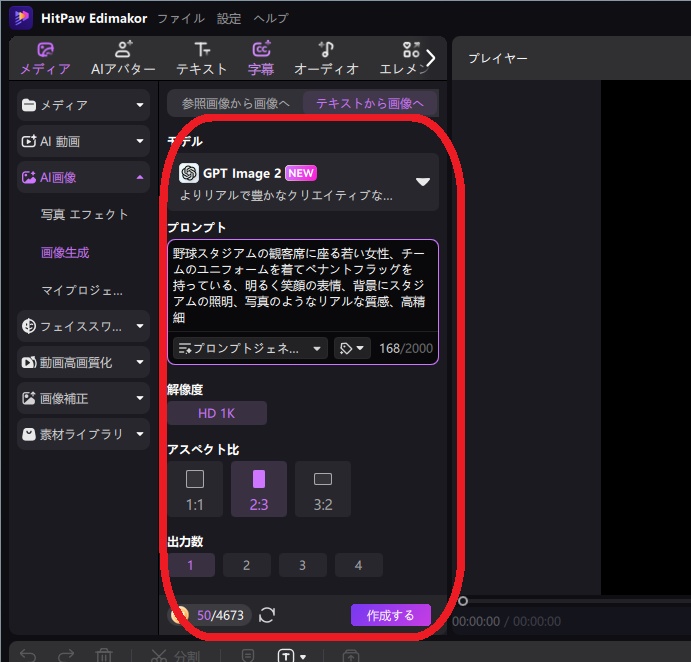Image resolution: width=691 pixels, height=662 pixels.
Task: Open the オーディオ audio tool
Action: 326,58
